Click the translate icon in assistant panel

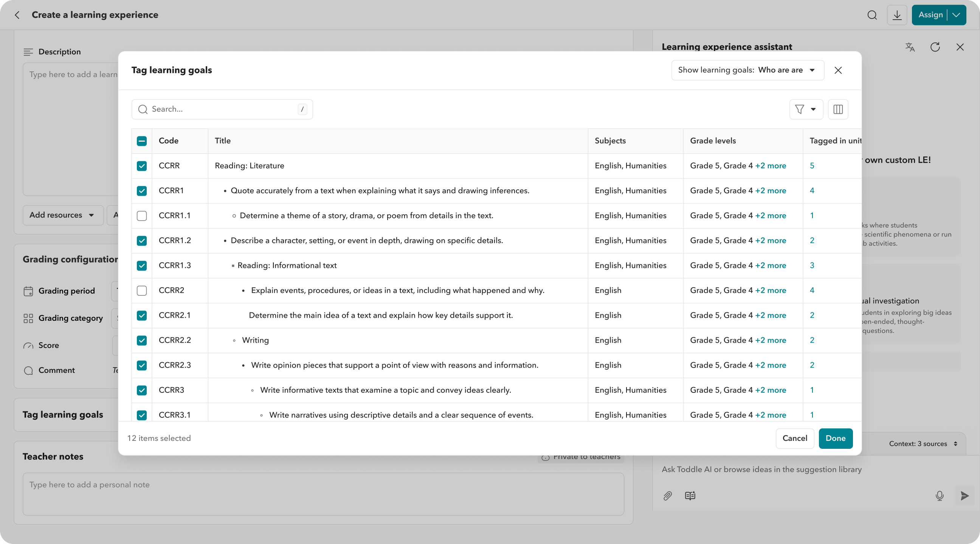coord(910,47)
